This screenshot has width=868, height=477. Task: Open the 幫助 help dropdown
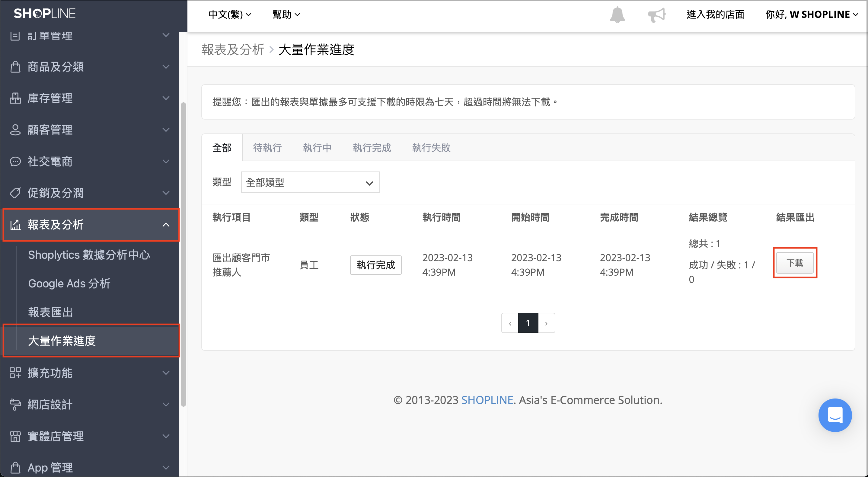coord(286,14)
